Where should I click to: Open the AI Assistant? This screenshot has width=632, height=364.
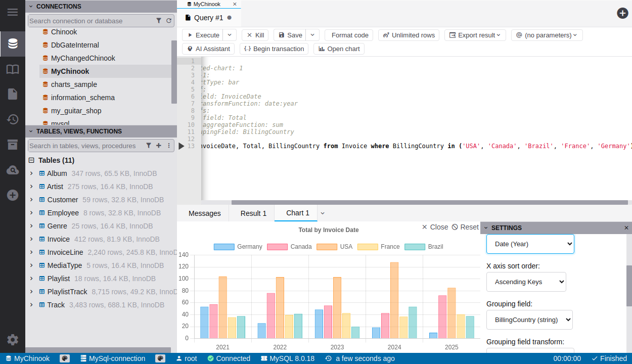click(208, 49)
